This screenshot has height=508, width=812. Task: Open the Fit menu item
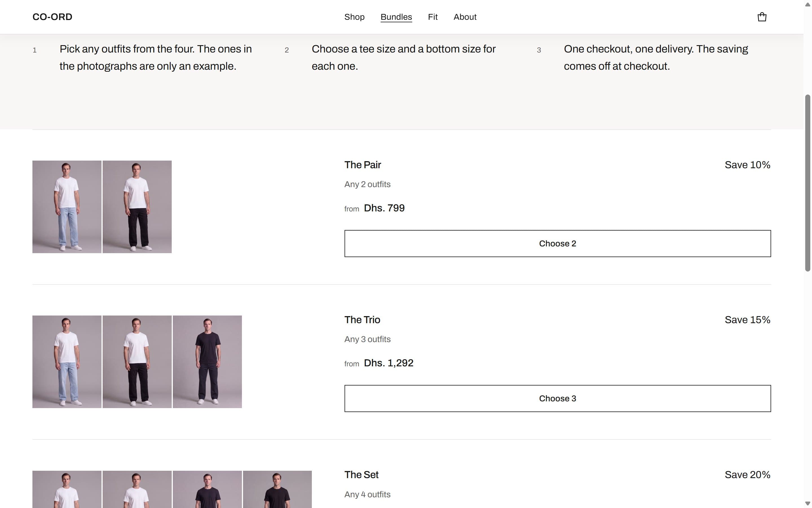pyautogui.click(x=433, y=17)
